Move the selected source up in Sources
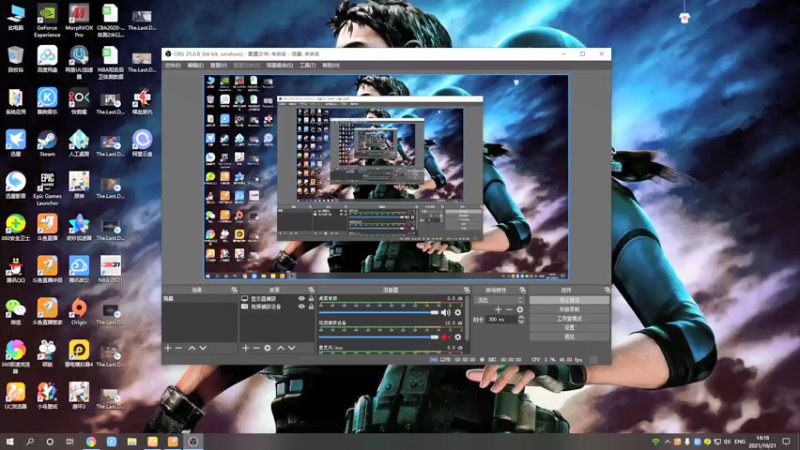 pos(281,348)
